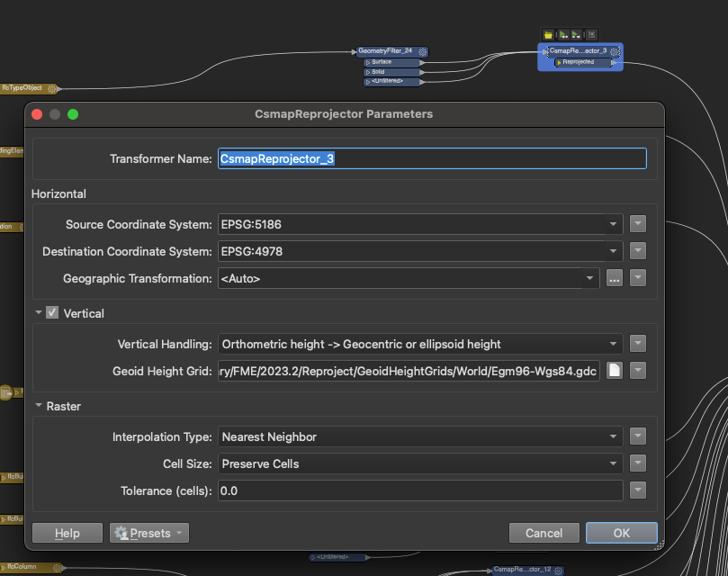This screenshot has height=576, width=728.
Task: Open the Geographic Transformation ellipsis browser
Action: (x=615, y=278)
